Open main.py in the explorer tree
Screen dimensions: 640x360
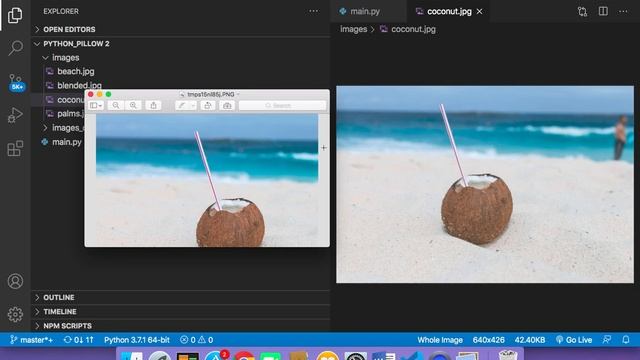[x=61, y=142]
